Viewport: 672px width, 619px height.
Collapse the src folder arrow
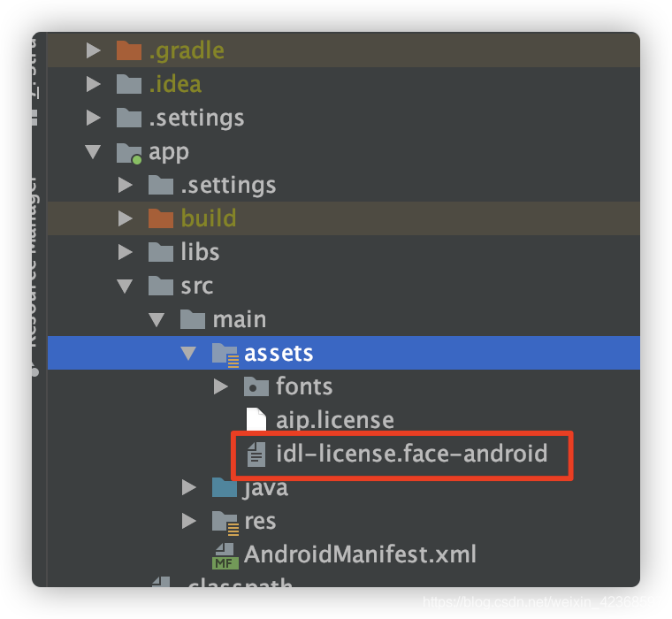(125, 286)
